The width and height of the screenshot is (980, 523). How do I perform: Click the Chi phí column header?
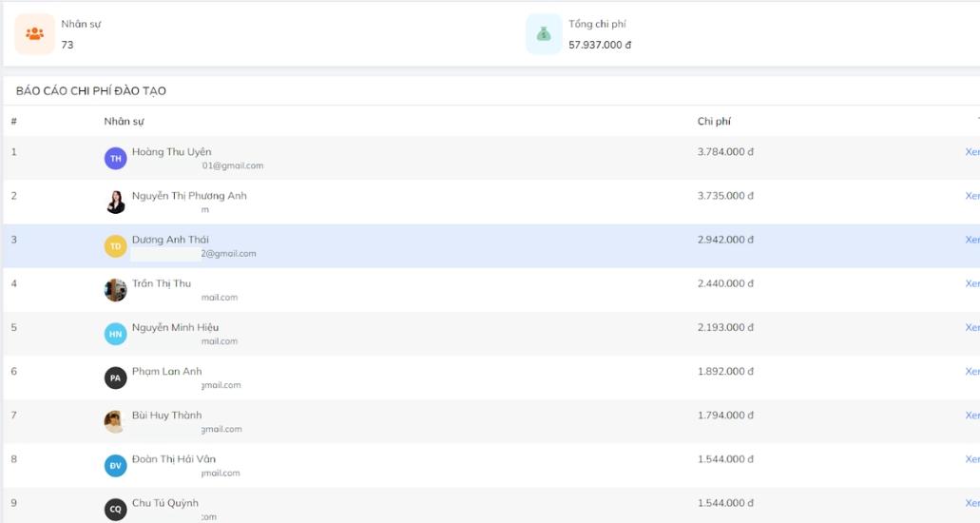point(714,122)
